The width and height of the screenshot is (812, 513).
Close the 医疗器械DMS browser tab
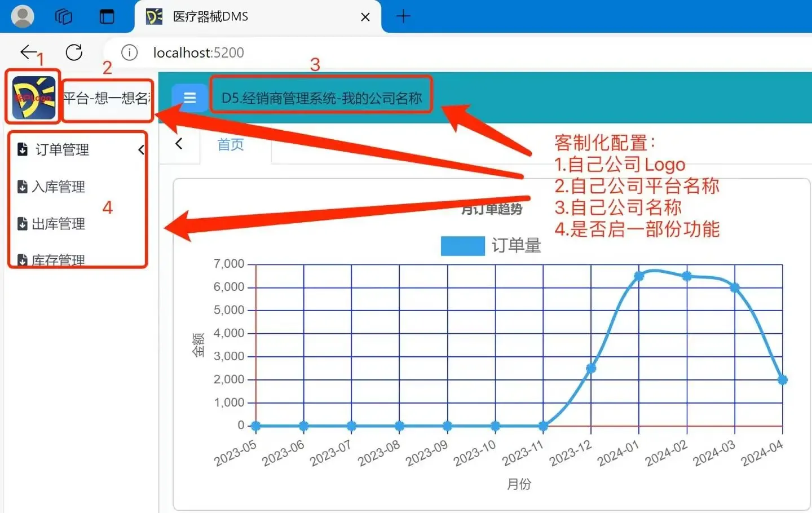[x=365, y=17]
